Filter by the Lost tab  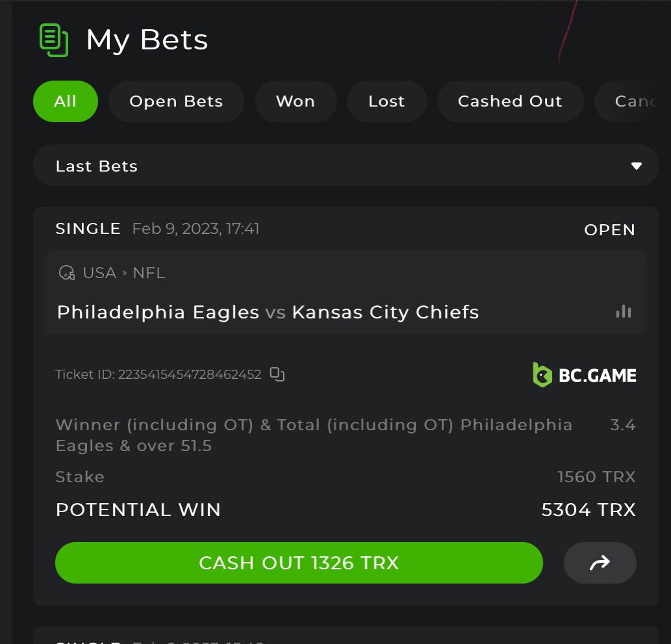click(x=387, y=101)
